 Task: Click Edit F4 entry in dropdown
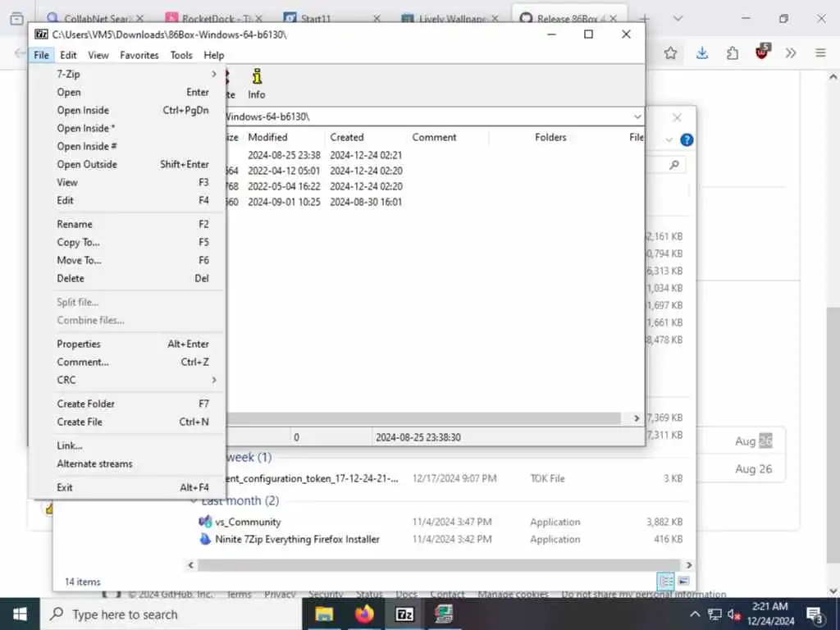point(129,200)
